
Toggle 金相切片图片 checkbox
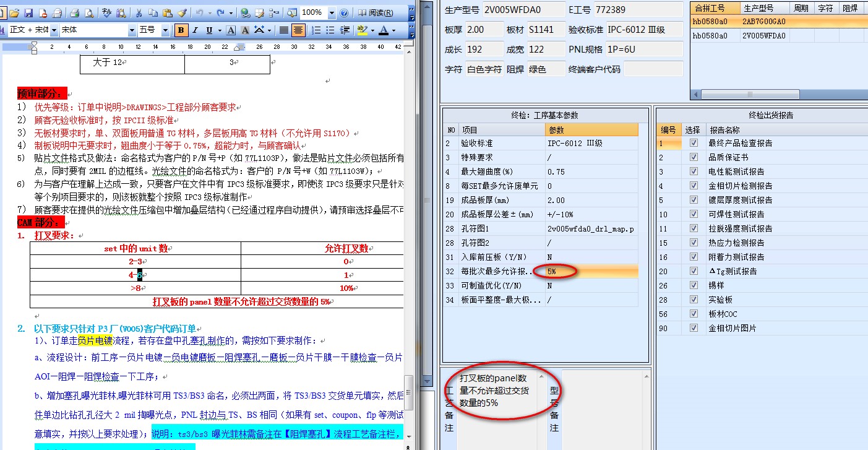click(x=693, y=328)
